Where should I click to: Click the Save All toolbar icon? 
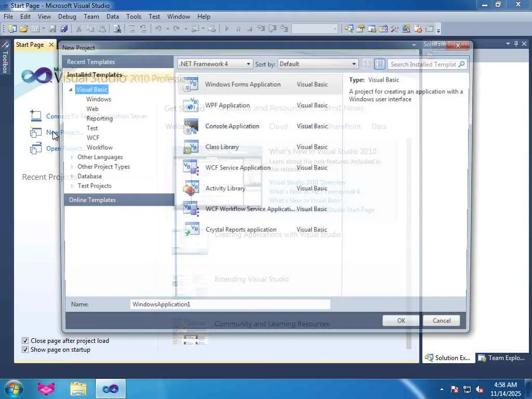click(x=64, y=29)
